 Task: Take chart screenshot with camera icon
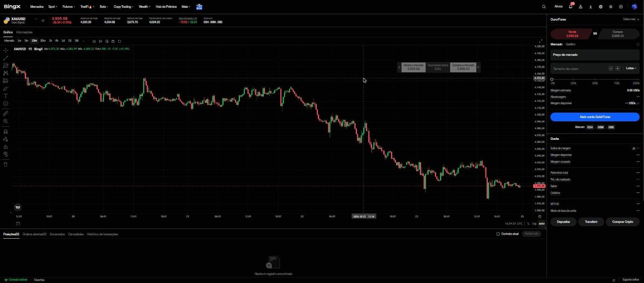point(113,41)
